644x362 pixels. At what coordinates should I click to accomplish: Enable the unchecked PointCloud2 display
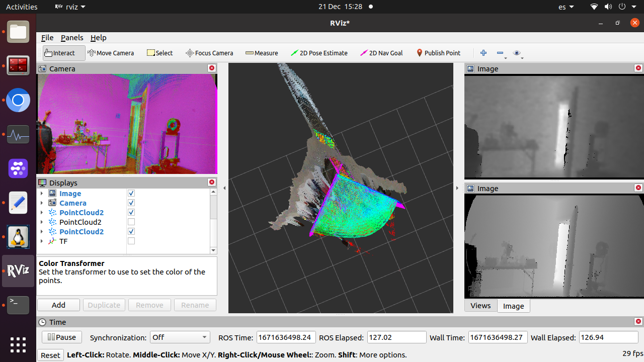pyautogui.click(x=131, y=222)
